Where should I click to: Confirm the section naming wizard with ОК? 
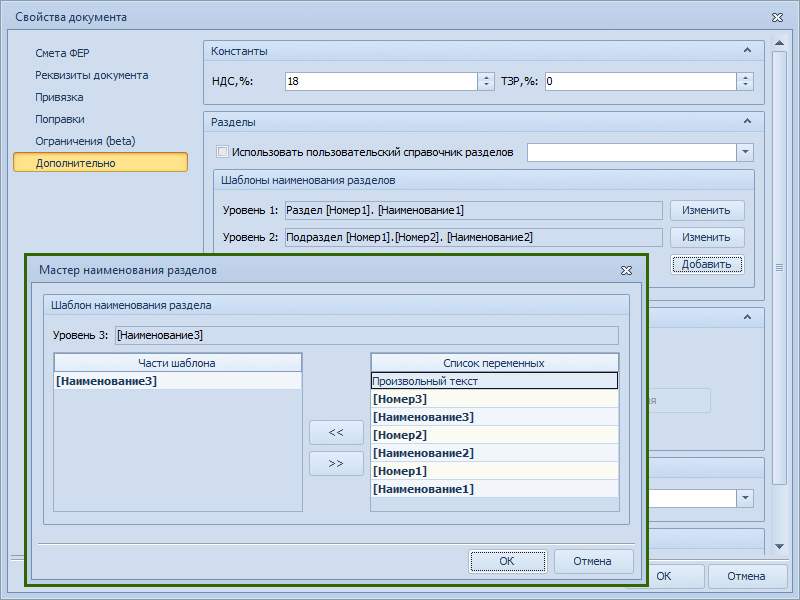click(x=508, y=561)
